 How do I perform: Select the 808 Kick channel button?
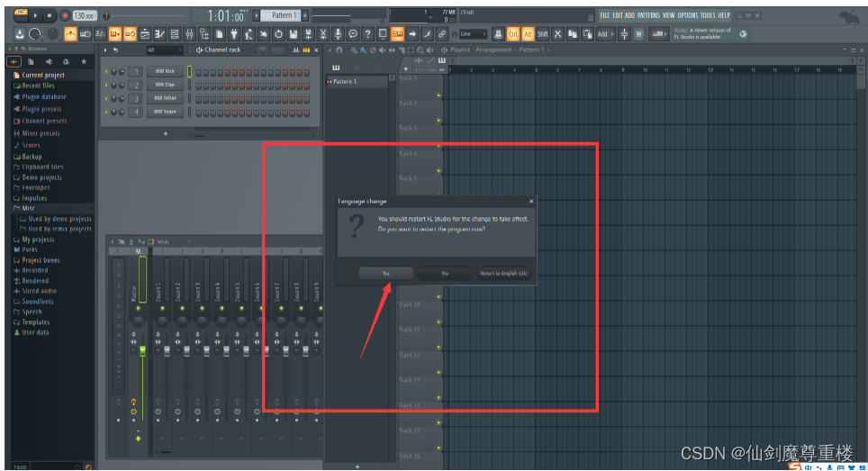(165, 71)
